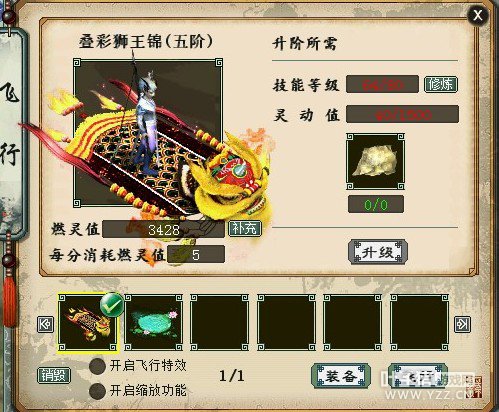The height and width of the screenshot is (412, 499).
Task: Click the 销毁 destroy button
Action: 54,376
